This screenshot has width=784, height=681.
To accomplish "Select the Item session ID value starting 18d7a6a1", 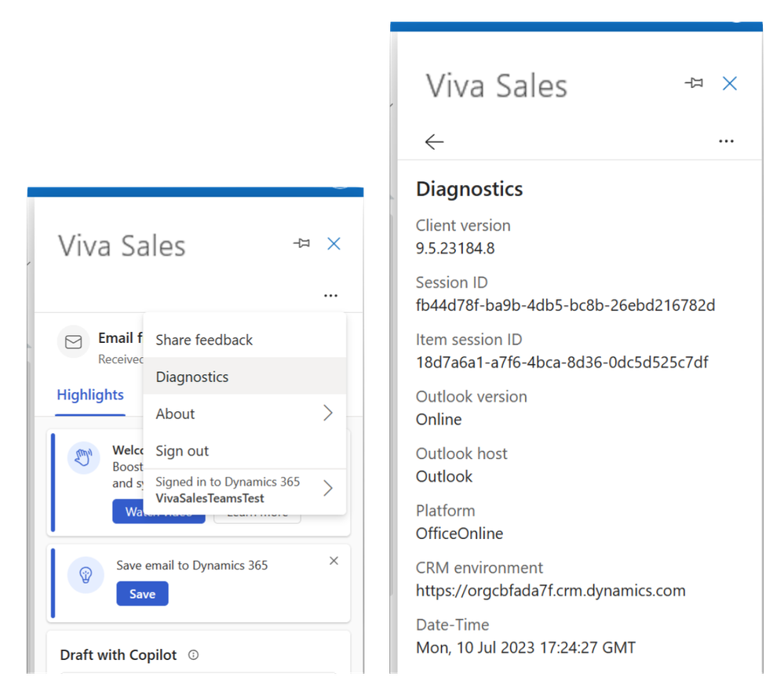I will click(x=562, y=362).
